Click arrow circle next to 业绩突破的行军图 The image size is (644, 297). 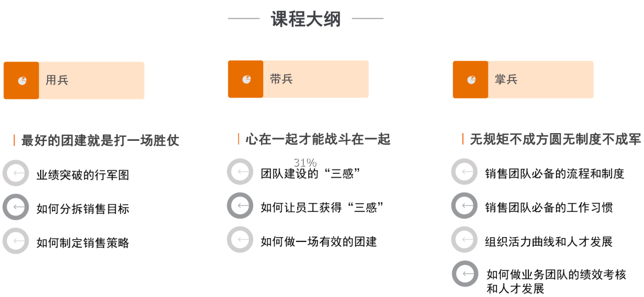click(15, 173)
